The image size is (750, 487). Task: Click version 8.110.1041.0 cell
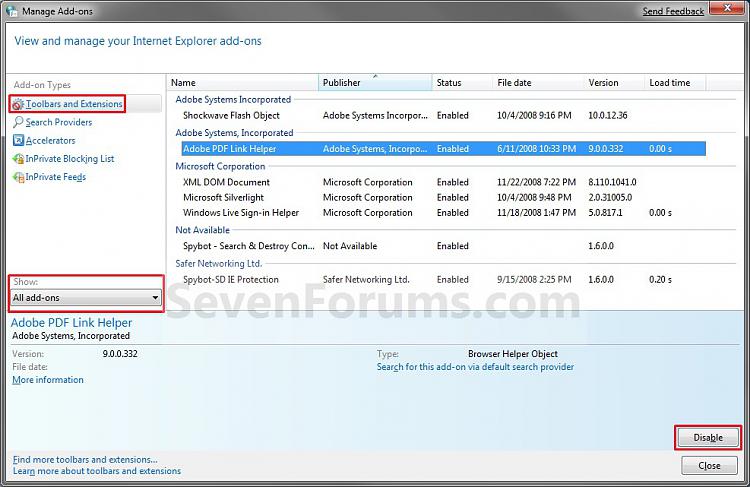[x=612, y=182]
